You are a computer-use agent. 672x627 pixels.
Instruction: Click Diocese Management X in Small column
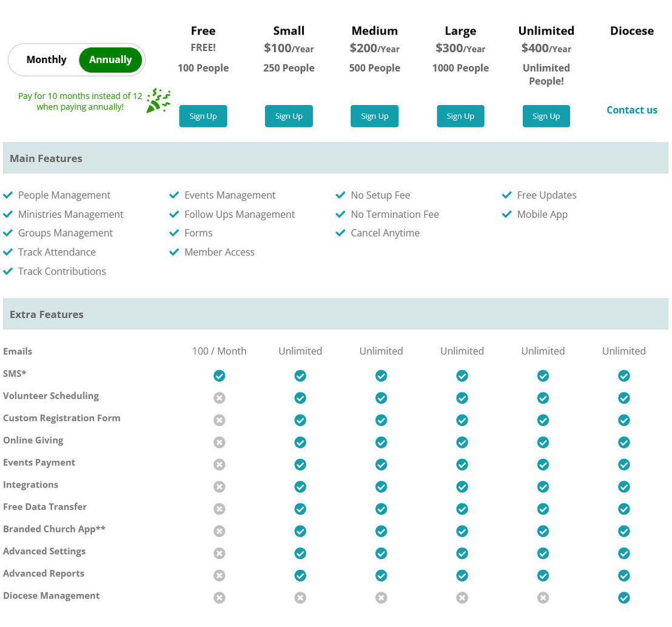pos(300,598)
